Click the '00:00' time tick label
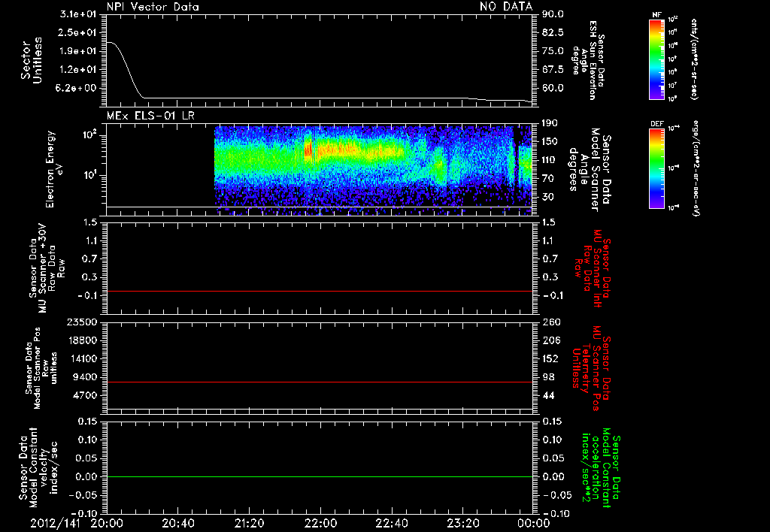Viewport: 770px width, 532px height. [534, 523]
